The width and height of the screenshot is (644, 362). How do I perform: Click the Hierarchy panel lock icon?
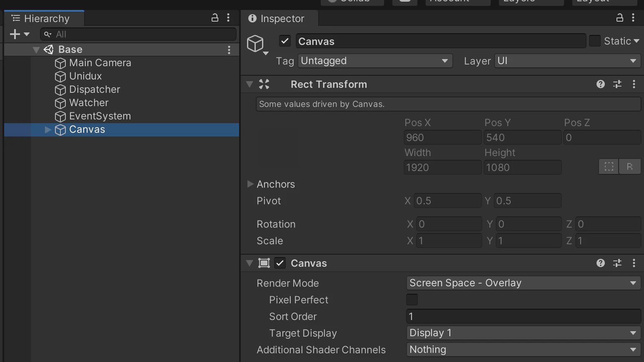point(215,18)
